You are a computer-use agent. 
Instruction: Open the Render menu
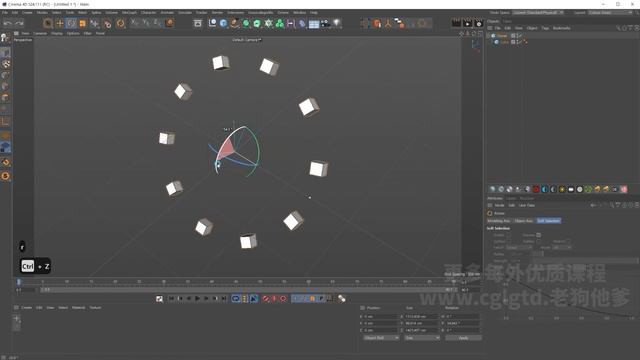[x=217, y=13]
